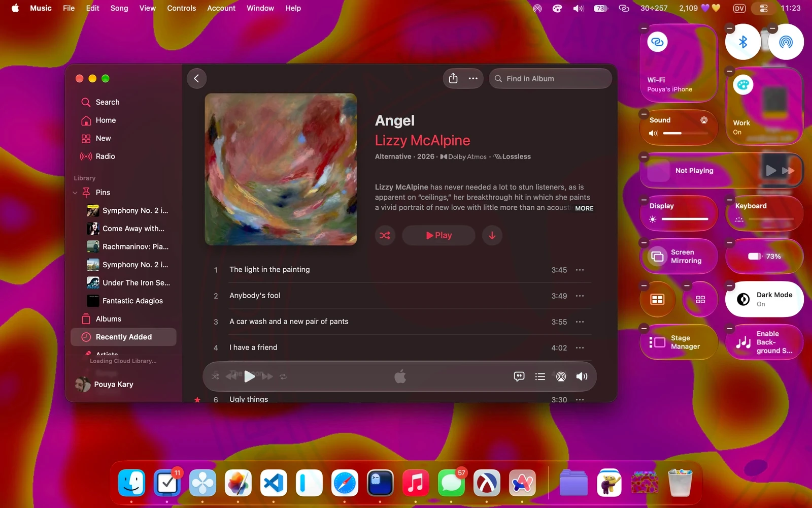The height and width of the screenshot is (508, 812).
Task: Open Pouya Kary account profile
Action: [x=105, y=385]
